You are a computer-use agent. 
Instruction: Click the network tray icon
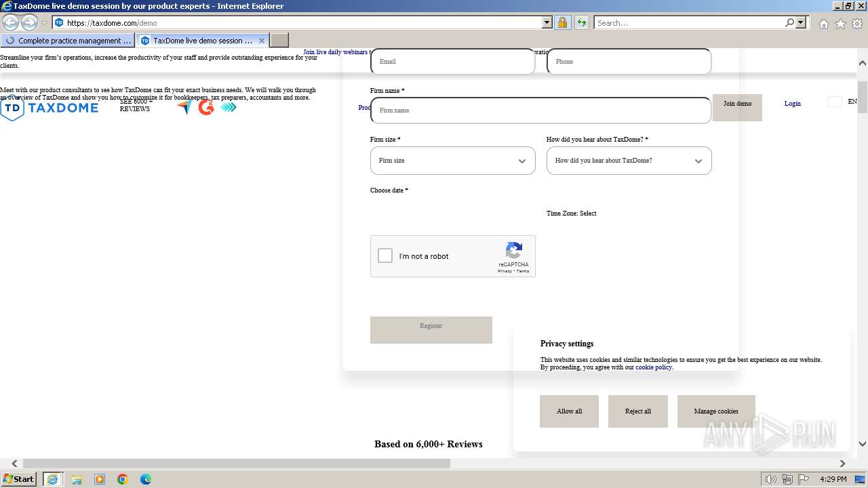tap(787, 479)
